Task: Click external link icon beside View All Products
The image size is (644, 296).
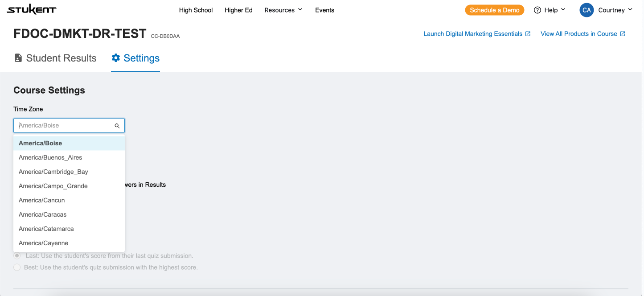Action: (x=623, y=34)
